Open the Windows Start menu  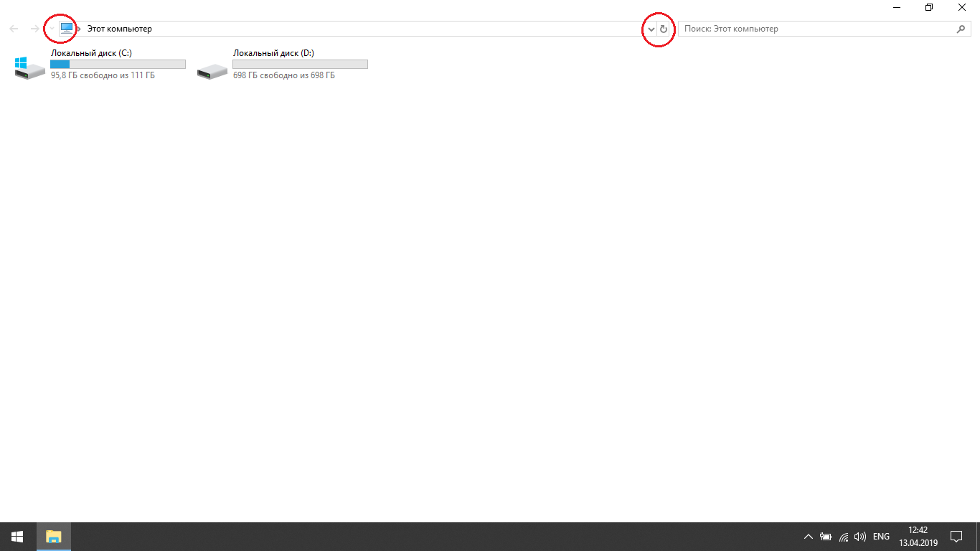coord(17,536)
